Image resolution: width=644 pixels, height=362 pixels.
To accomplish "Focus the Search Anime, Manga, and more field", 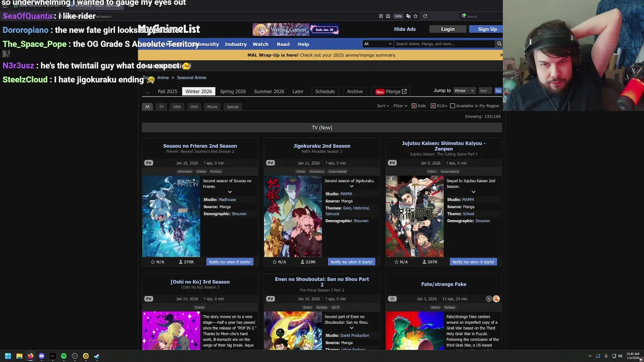I will [x=445, y=44].
